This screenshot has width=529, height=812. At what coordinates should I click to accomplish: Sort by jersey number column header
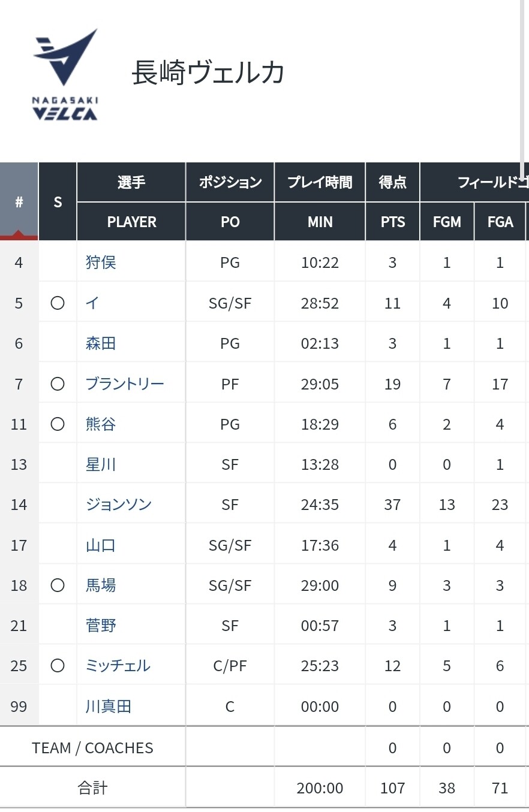click(x=19, y=201)
